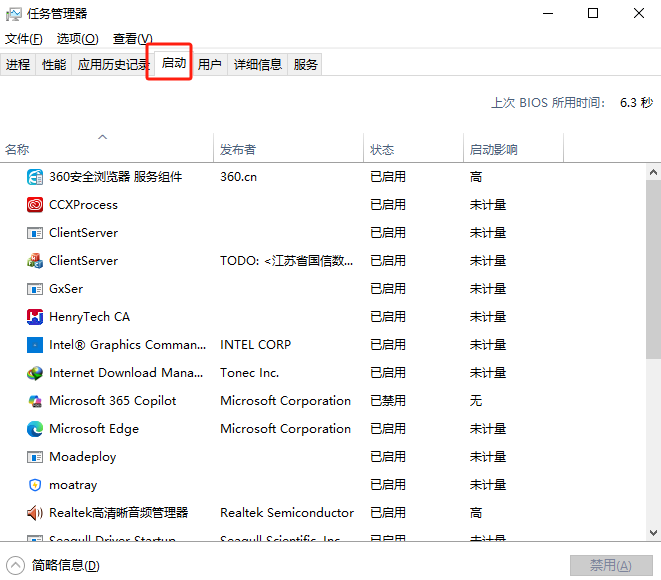Screen dimensions: 661x580
Task: Switch to the 应用历史记录 tab
Action: (113, 64)
